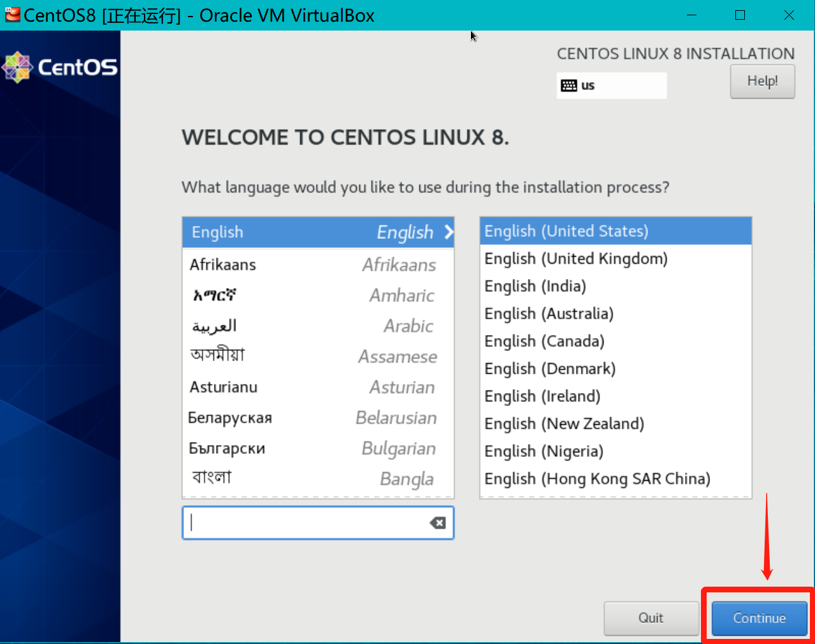
Task: Choose the English (United Kingdom) locale
Action: 616,259
